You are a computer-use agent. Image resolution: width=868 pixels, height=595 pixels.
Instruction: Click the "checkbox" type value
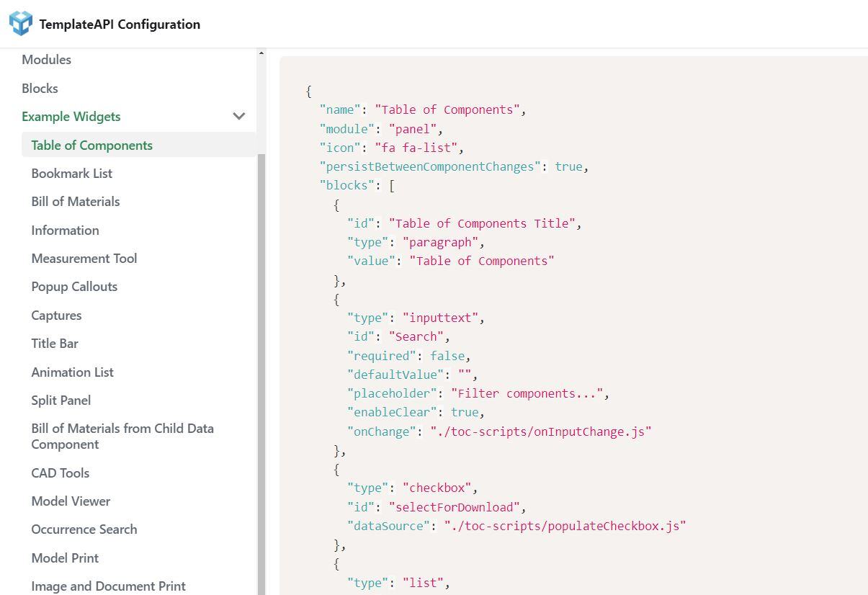437,488
